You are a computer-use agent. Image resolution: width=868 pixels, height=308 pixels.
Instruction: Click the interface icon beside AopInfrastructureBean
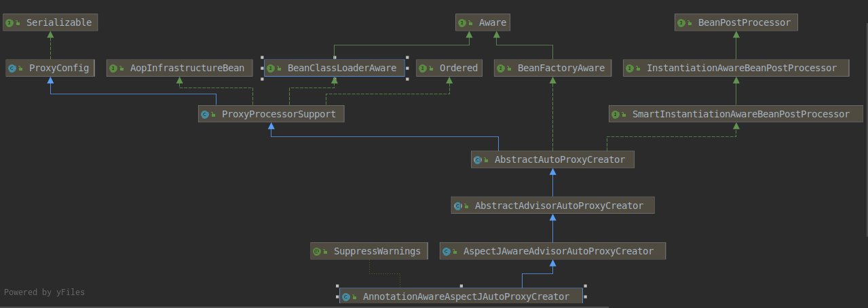coord(113,69)
